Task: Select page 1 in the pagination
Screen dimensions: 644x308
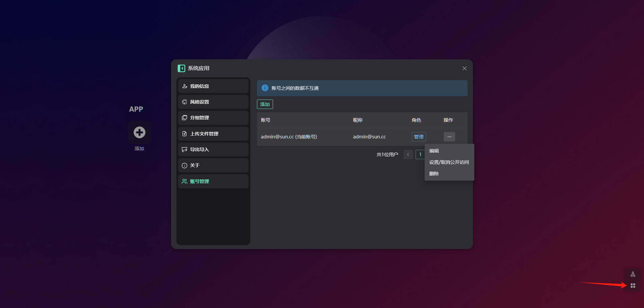Action: coord(420,155)
